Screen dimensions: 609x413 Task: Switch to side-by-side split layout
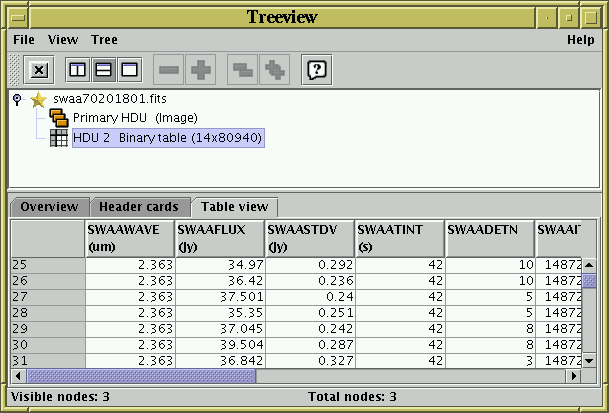77,70
